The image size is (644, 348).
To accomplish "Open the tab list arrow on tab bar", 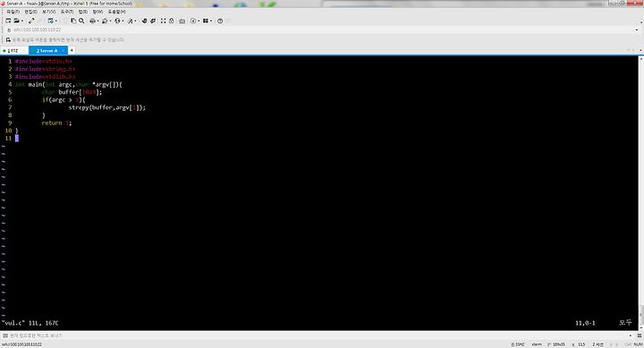I will click(640, 50).
